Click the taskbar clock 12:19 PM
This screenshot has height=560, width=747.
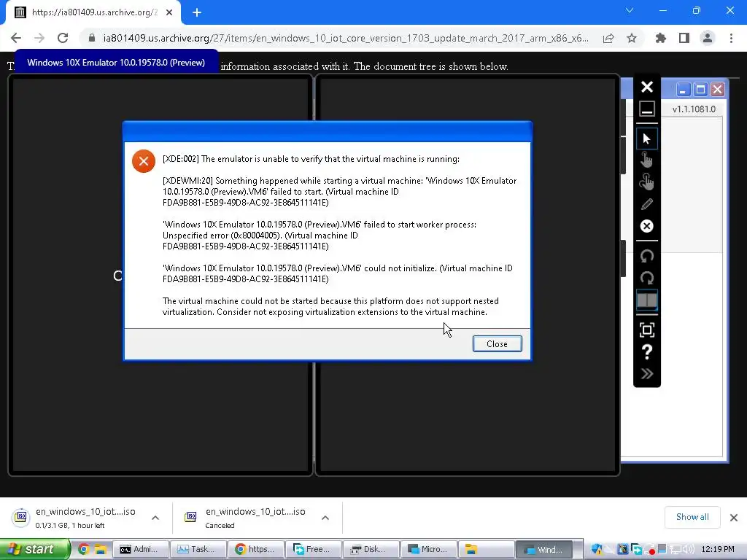click(718, 549)
